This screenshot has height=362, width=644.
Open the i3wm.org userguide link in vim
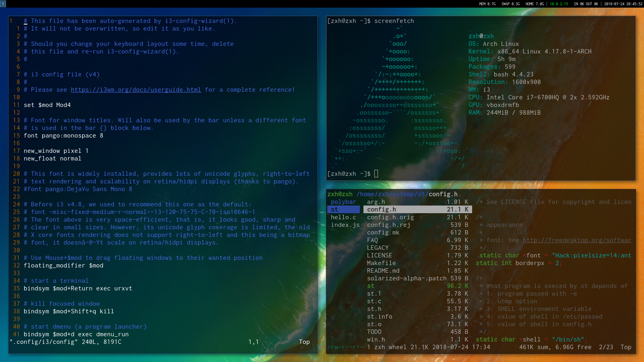[136, 90]
